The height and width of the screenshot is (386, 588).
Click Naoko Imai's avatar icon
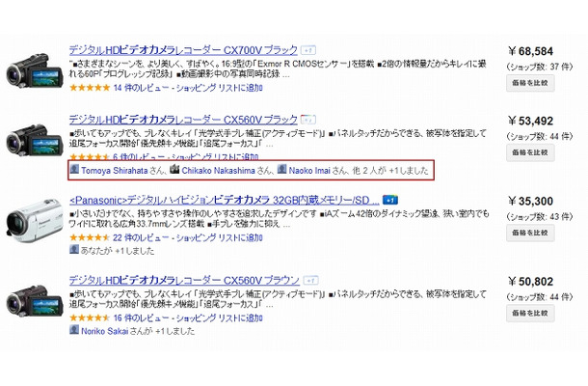click(x=282, y=169)
